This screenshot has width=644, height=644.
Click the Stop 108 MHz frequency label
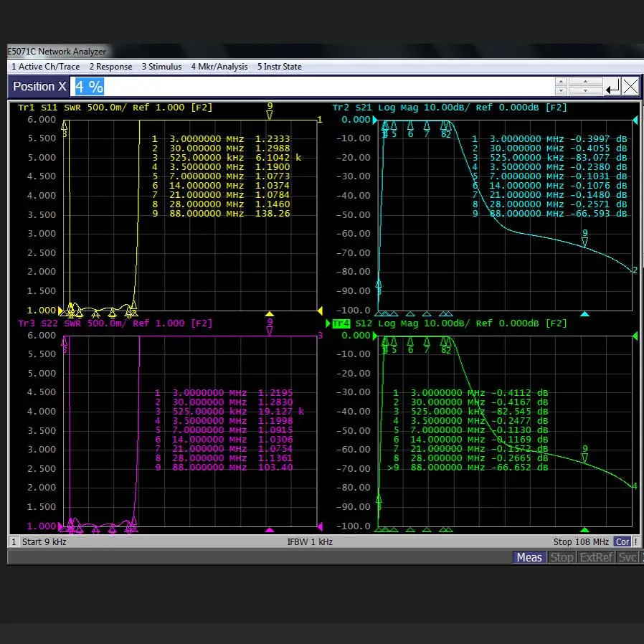click(580, 542)
